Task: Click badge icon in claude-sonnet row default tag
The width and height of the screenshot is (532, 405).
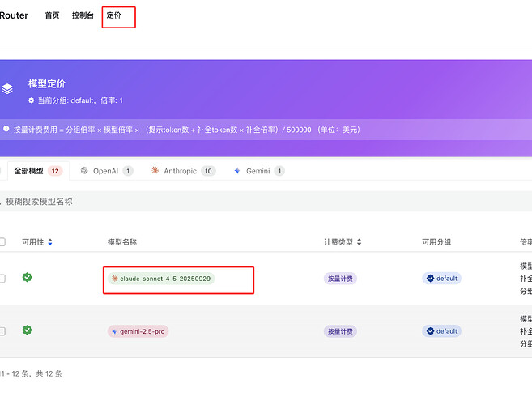Action: (x=430, y=279)
